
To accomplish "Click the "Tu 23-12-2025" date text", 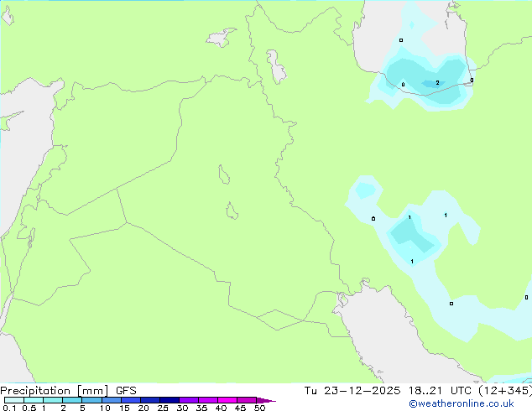I will 352,391.
